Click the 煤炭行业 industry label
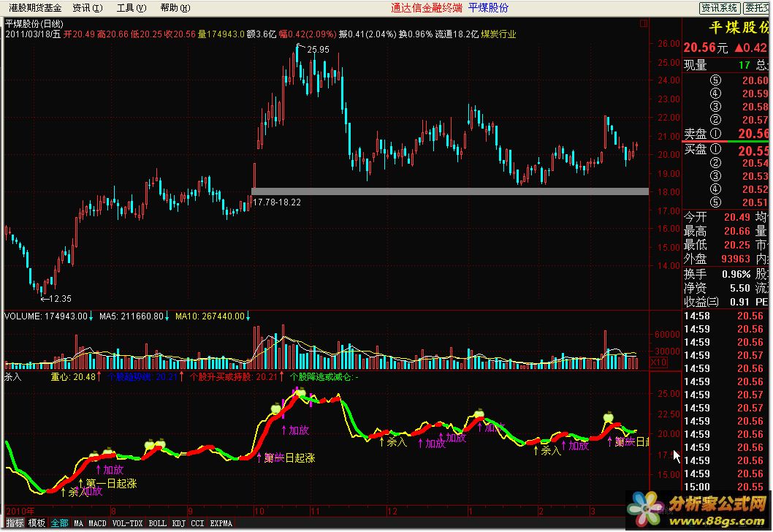 click(498, 34)
